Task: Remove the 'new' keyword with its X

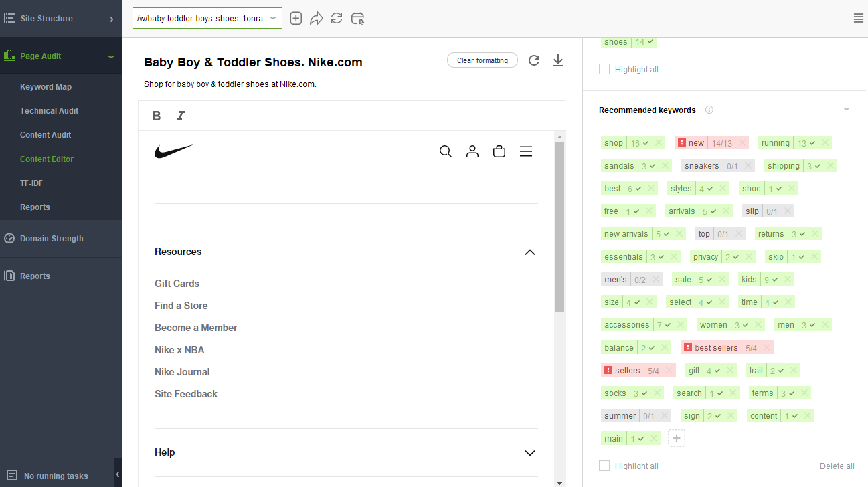Action: tap(742, 142)
